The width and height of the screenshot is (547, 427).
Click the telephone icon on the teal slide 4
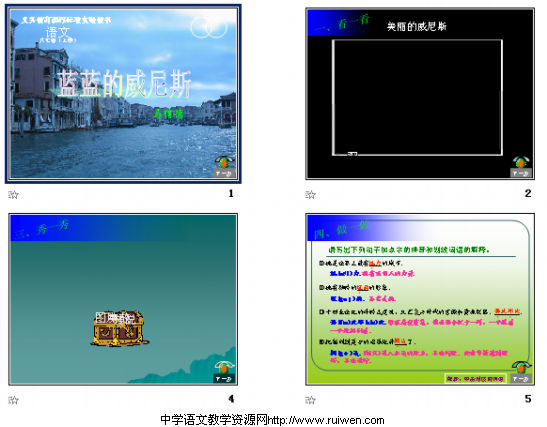(224, 367)
